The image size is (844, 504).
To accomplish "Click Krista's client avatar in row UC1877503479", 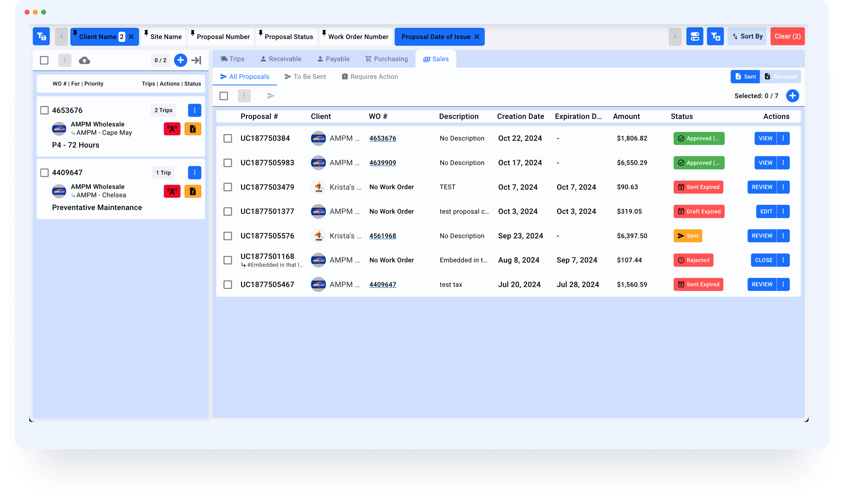I will [318, 187].
